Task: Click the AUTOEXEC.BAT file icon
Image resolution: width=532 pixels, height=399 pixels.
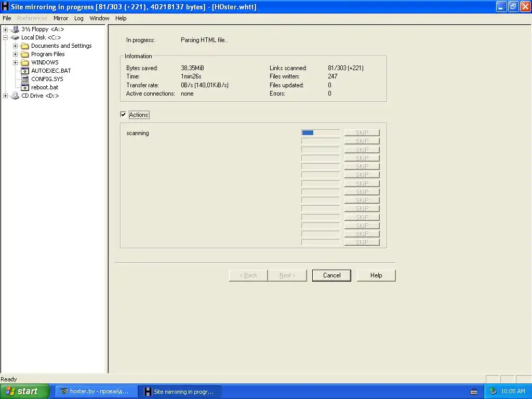Action: coord(25,71)
